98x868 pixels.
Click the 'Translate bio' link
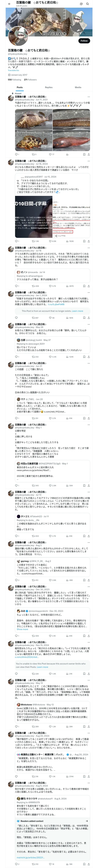[14, 70]
